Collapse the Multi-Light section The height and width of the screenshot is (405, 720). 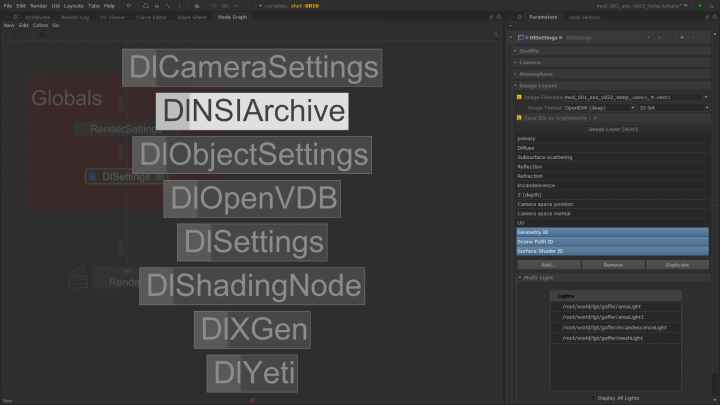531,277
